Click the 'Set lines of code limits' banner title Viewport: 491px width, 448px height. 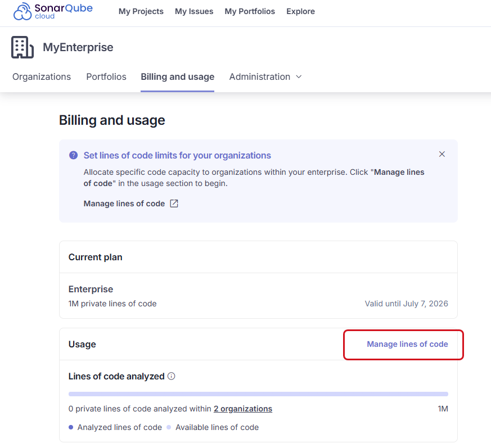pyautogui.click(x=177, y=155)
